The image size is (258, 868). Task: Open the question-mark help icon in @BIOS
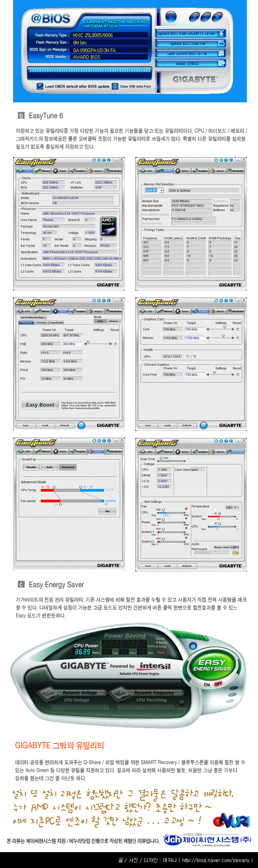194,16
